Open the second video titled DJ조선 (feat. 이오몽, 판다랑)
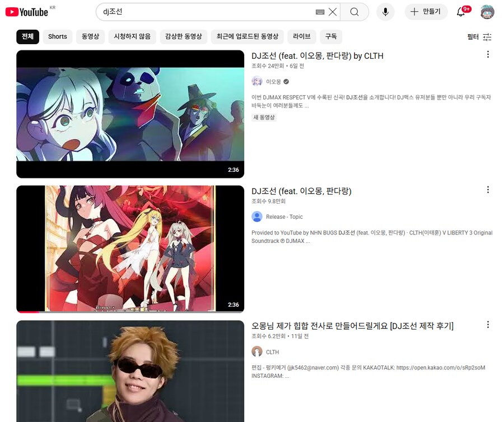This screenshot has width=504, height=422. point(301,191)
